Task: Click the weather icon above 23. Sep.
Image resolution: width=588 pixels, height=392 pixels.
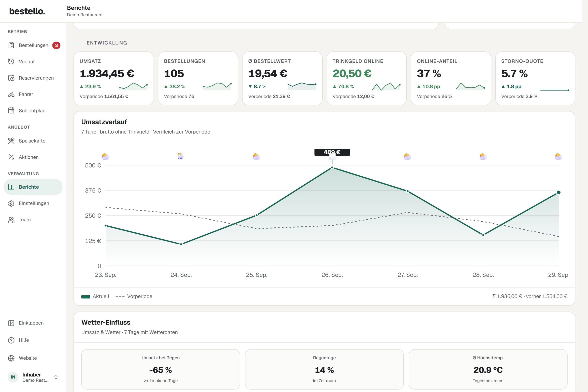Action: 106,157
